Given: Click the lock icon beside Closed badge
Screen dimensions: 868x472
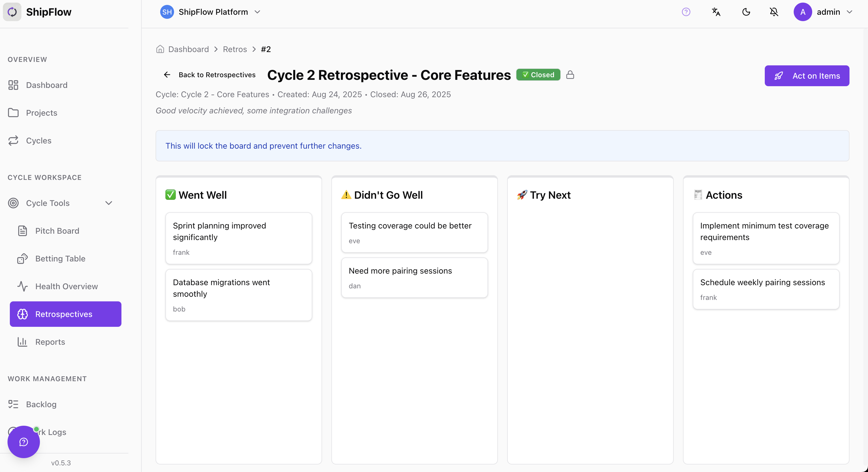Looking at the screenshot, I should (x=570, y=75).
